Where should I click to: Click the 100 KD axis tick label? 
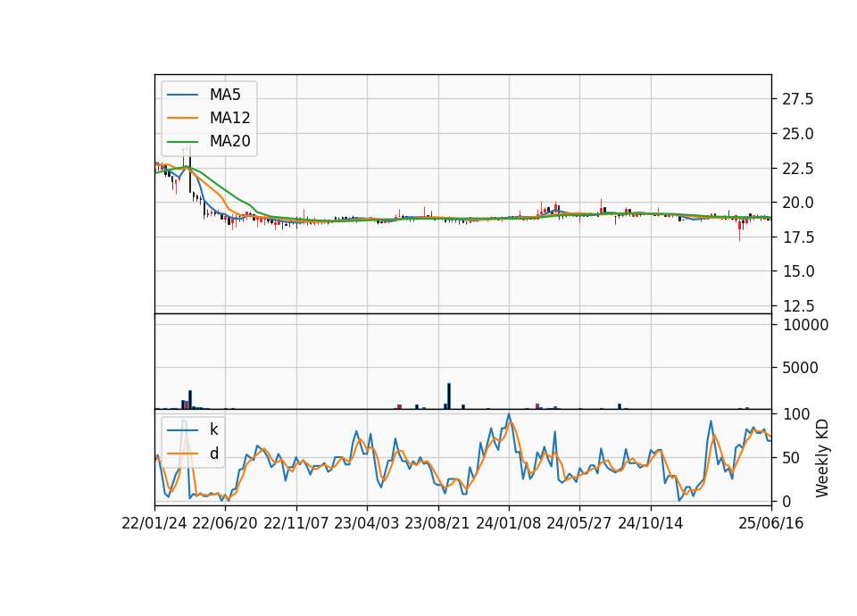click(x=796, y=414)
